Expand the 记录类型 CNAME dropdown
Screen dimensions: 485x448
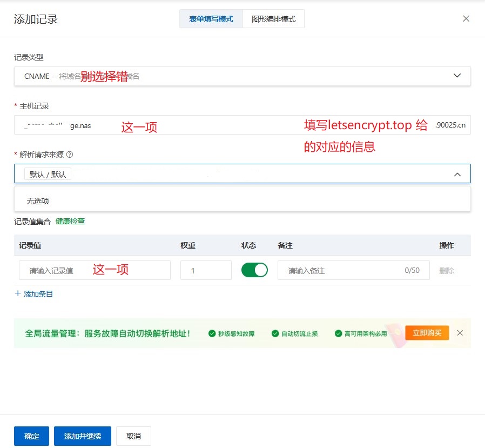coord(457,76)
